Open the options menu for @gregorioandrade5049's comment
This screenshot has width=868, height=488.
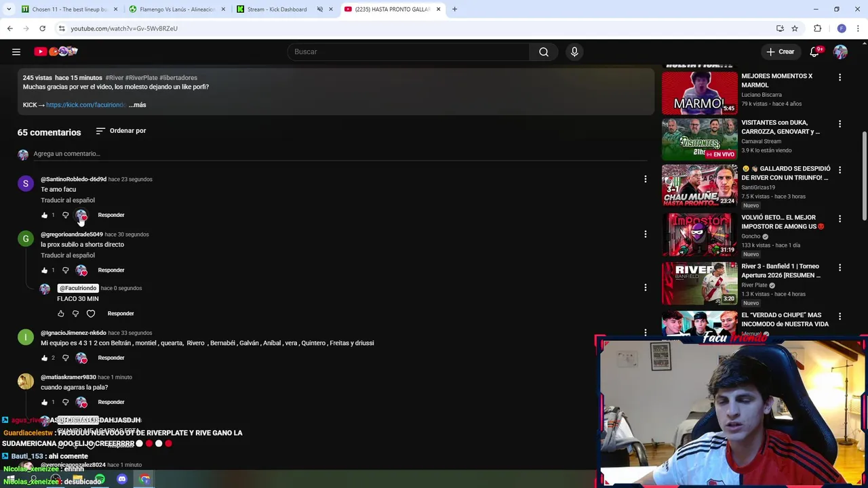[x=646, y=235]
